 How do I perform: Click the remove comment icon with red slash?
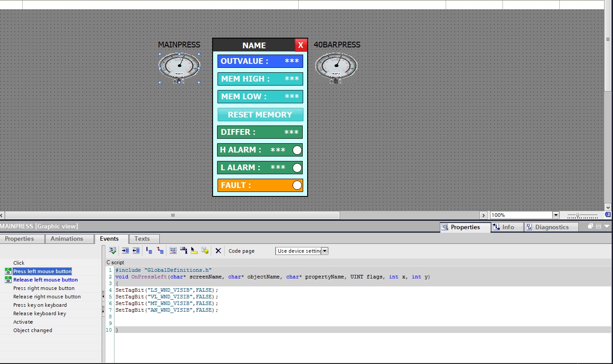tap(160, 250)
